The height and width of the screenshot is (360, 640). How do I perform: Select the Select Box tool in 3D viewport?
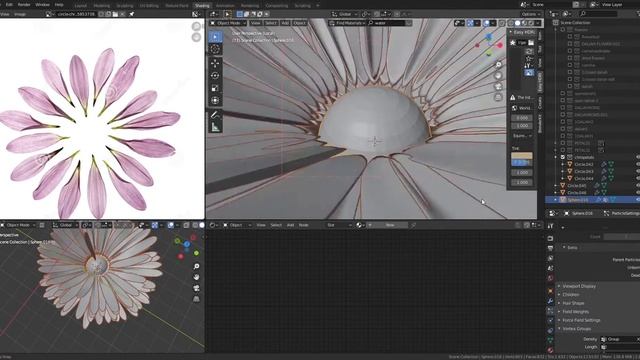pos(215,37)
